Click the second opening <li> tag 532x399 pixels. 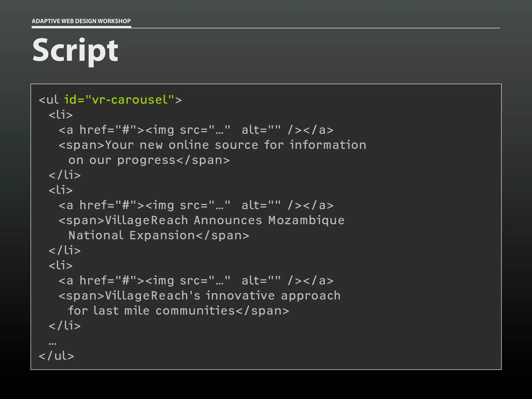[x=61, y=190]
